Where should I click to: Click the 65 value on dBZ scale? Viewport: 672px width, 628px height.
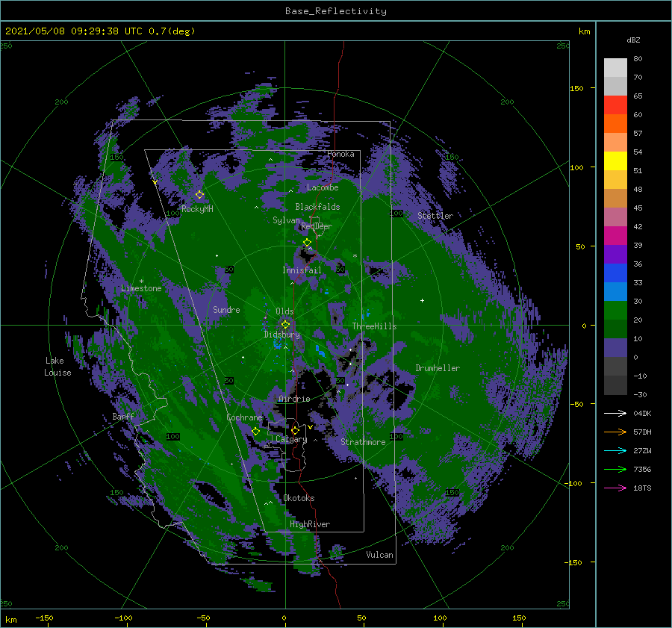click(638, 96)
